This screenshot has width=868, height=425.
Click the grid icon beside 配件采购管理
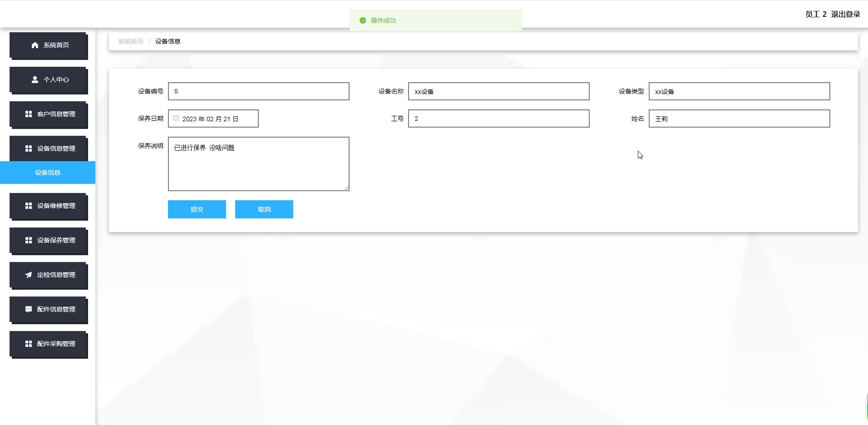pos(29,344)
